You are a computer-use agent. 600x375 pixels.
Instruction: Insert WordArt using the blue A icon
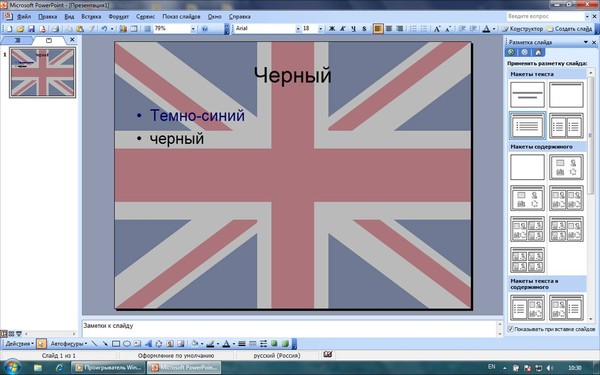[x=148, y=344]
